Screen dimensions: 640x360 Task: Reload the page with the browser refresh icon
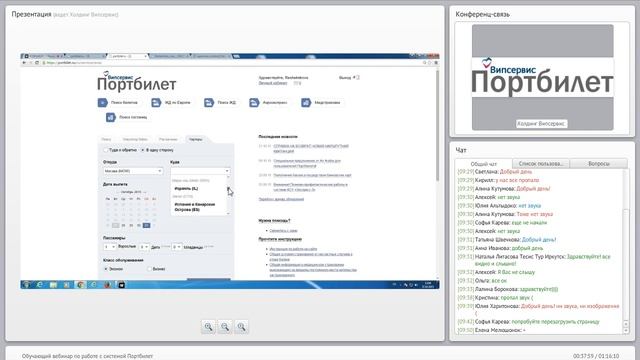[x=37, y=62]
